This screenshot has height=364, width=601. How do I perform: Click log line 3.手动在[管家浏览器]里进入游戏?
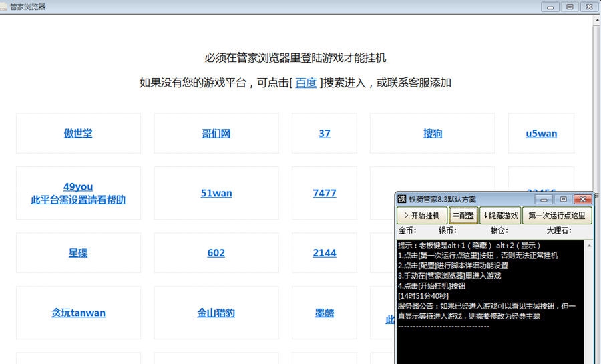[449, 276]
